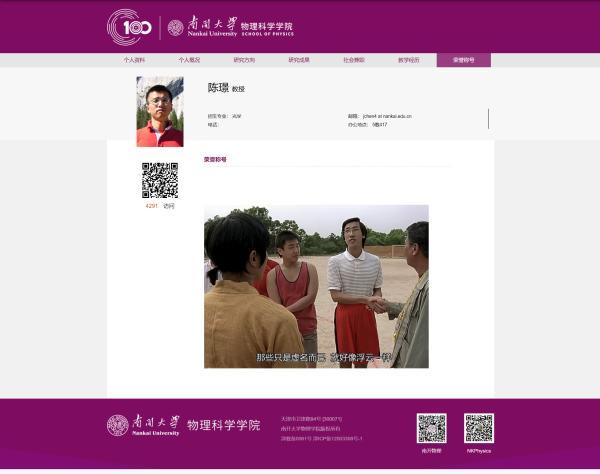Screen dimensions: 600x474
Task: Open the 研究方向 tab
Action: point(244,60)
